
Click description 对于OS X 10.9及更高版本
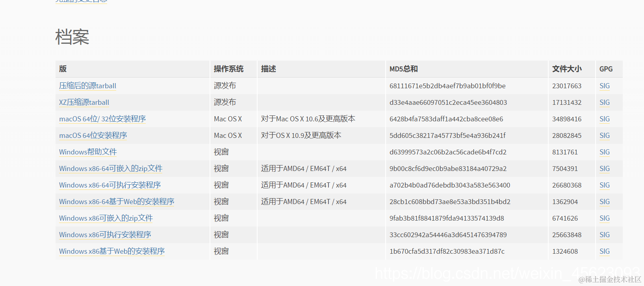(301, 136)
